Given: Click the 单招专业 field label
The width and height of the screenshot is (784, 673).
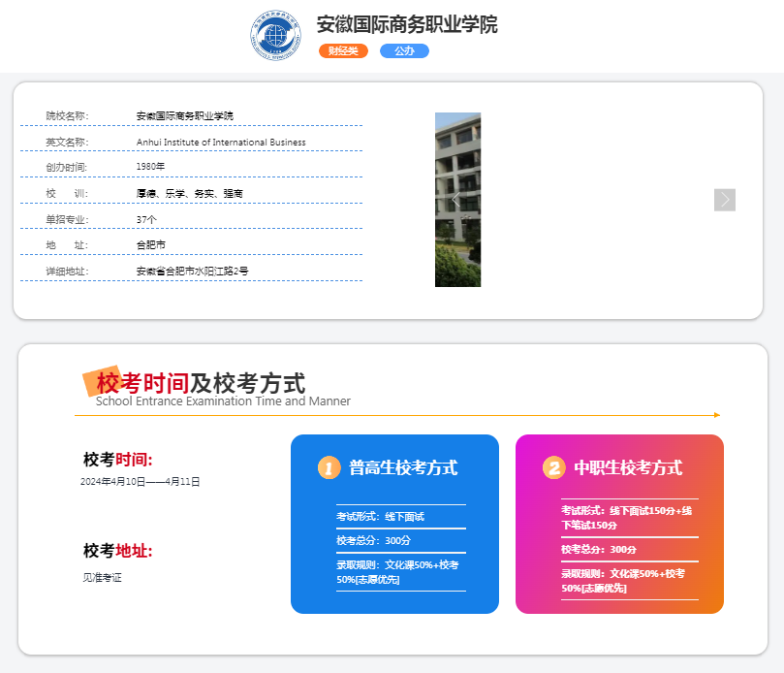Looking at the screenshot, I should (x=67, y=220).
